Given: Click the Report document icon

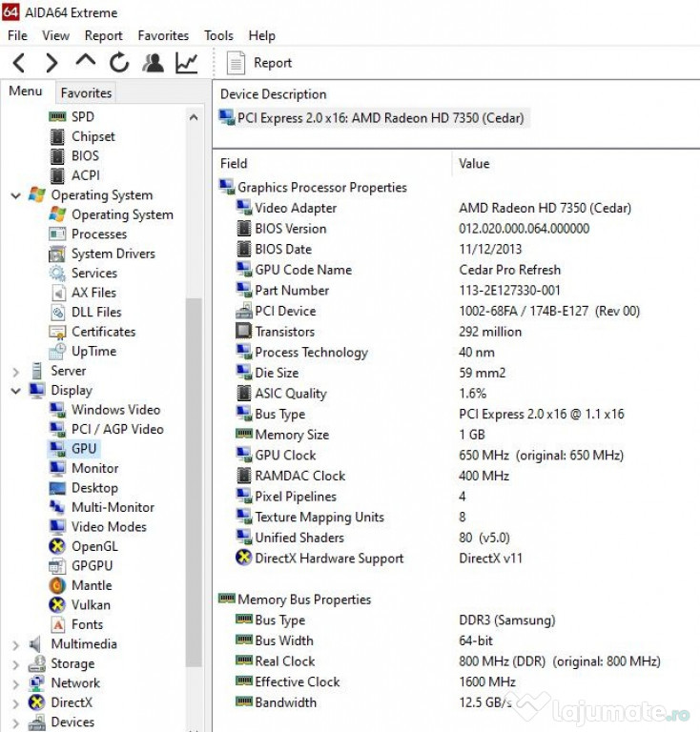Looking at the screenshot, I should point(236,63).
